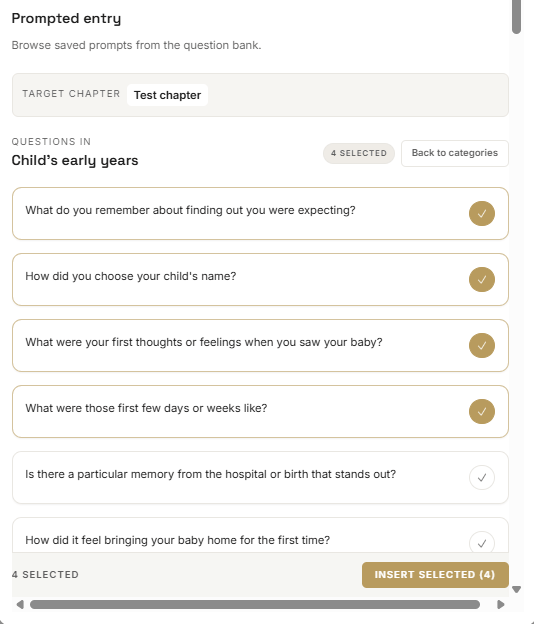Select the How did you choose name card
Viewport: 534px width, 624px height.
click(x=260, y=280)
